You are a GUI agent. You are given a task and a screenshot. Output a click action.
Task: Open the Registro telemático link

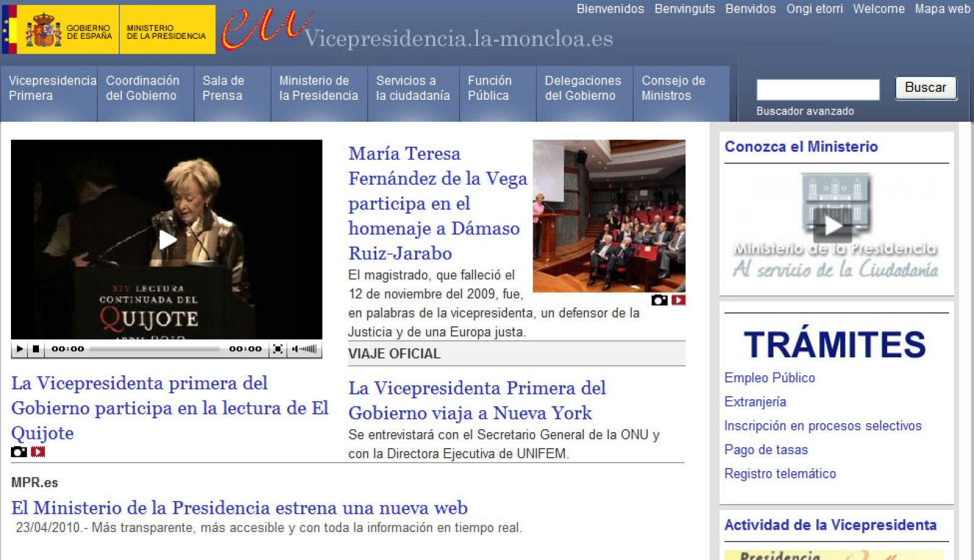780,474
